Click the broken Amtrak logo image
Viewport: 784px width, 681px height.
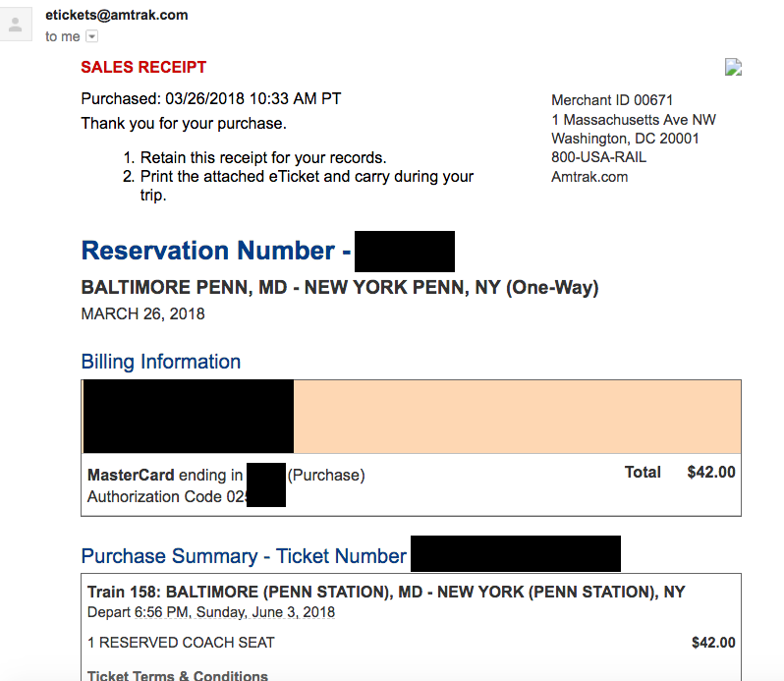(x=733, y=67)
